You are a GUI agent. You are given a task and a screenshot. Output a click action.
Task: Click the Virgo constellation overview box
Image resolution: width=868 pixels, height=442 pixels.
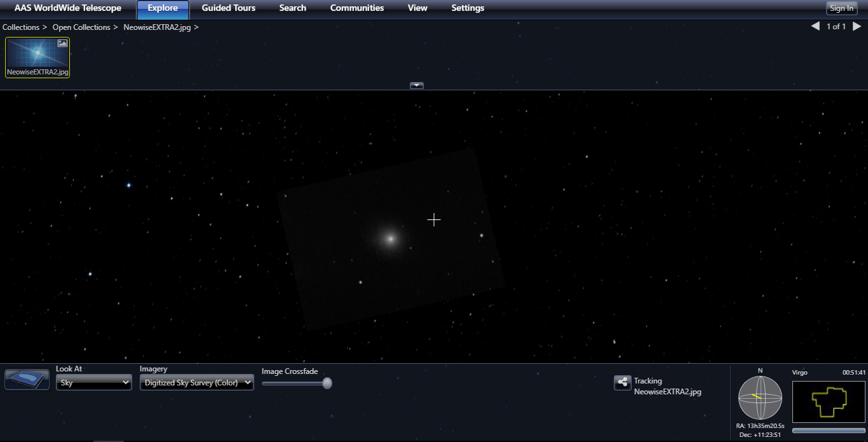(x=829, y=402)
